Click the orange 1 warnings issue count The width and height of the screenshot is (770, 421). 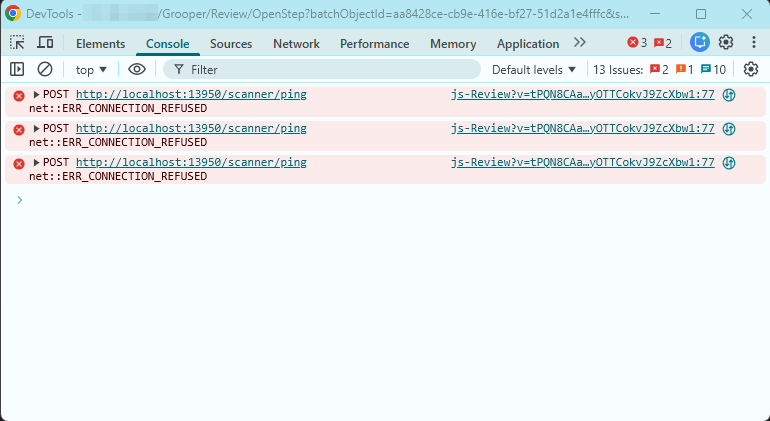pyautogui.click(x=685, y=70)
